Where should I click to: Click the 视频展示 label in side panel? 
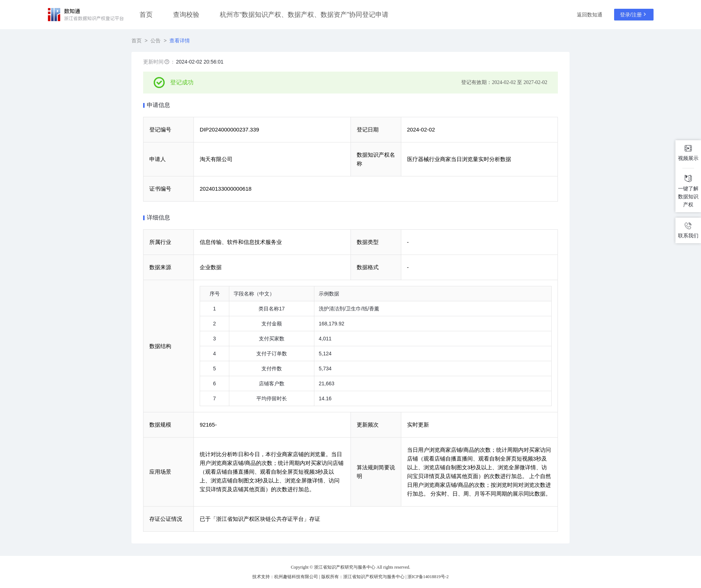(x=688, y=158)
